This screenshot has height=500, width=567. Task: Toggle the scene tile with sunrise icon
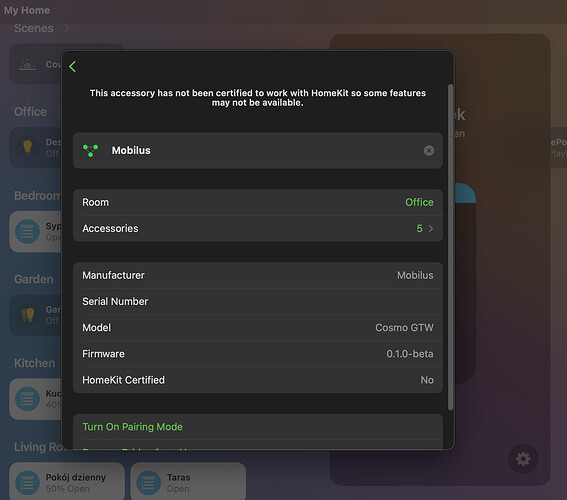[x=36, y=64]
